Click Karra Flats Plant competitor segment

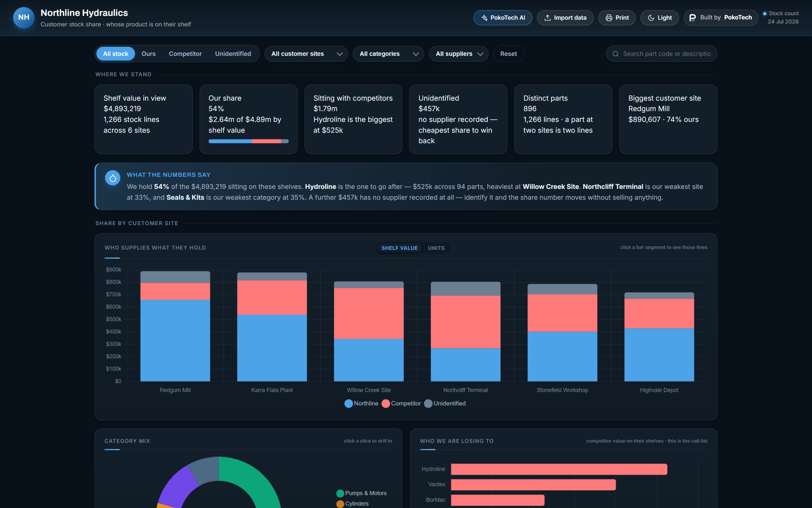click(272, 297)
